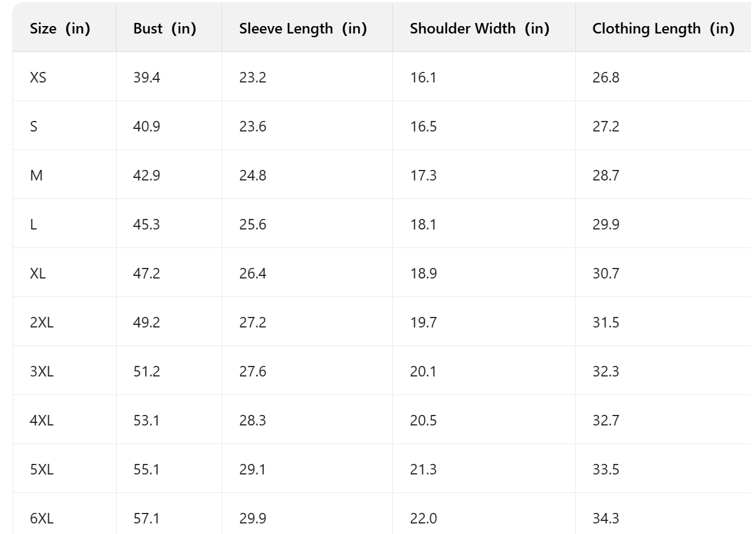Select clothing length 31.5 for 2XL

606,323
